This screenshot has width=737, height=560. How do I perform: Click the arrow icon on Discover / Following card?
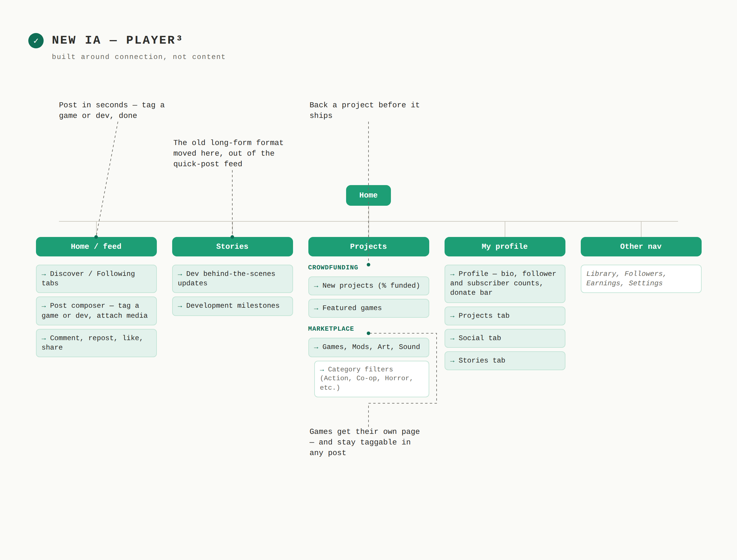(x=44, y=274)
